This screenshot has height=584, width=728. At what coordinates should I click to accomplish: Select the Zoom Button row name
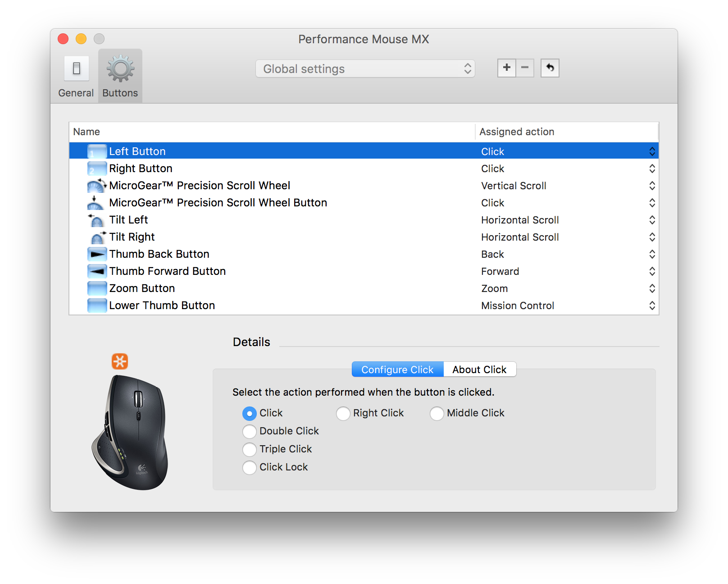142,288
